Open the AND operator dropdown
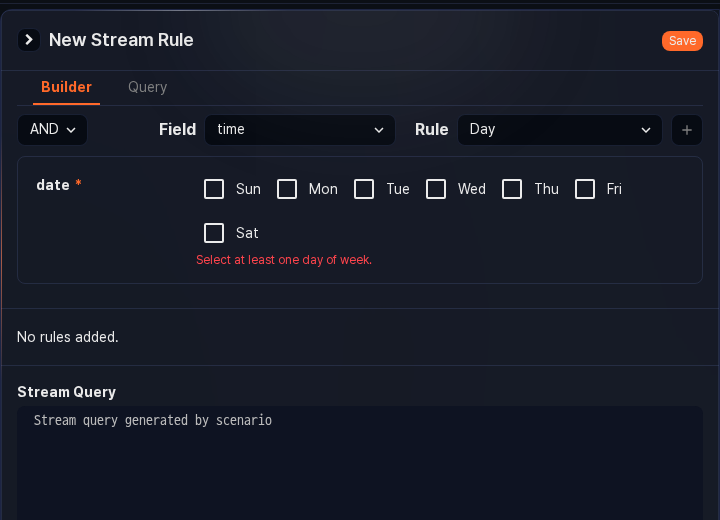 [x=52, y=130]
